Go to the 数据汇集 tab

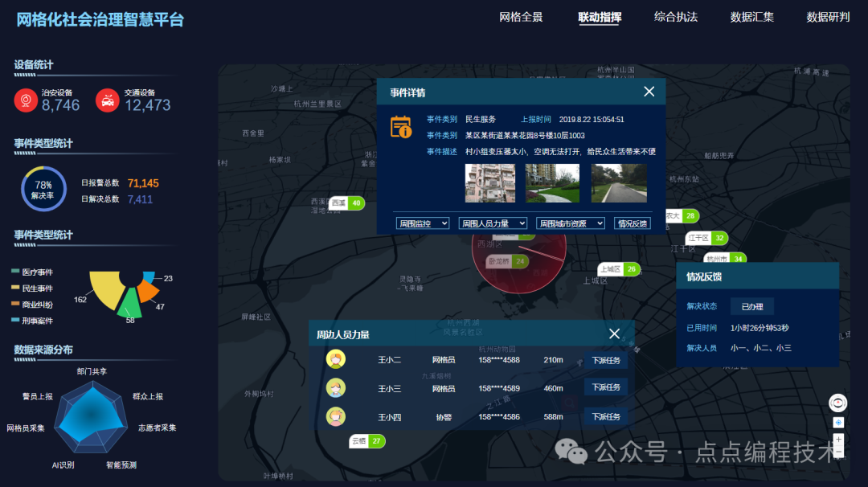pos(751,17)
